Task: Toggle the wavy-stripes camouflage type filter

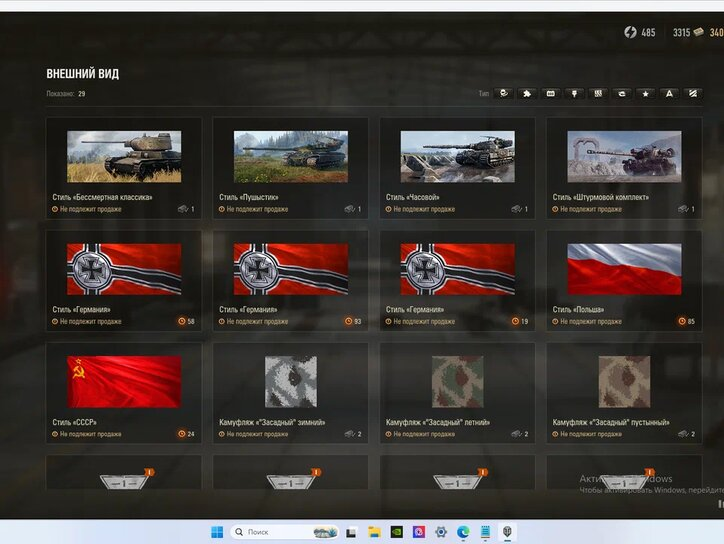Action: point(598,94)
